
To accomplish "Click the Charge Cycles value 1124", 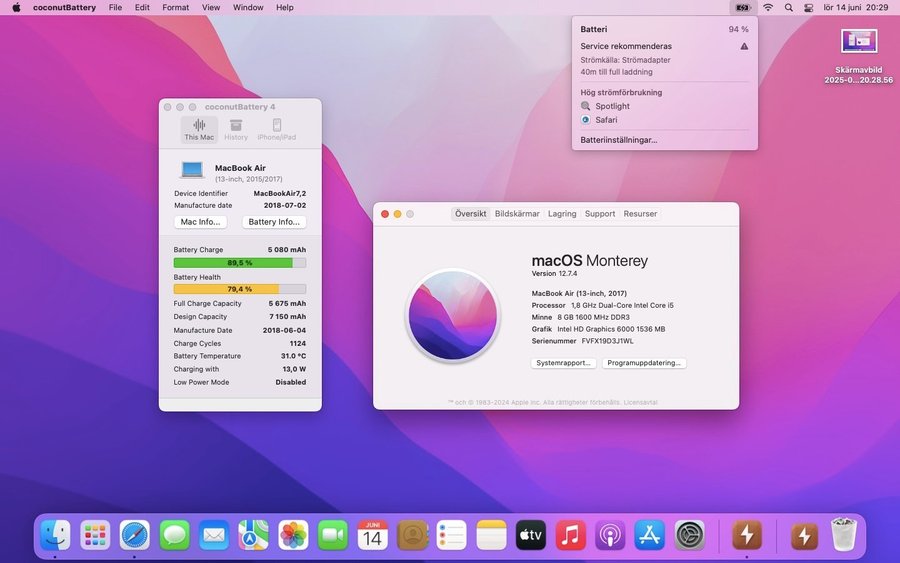I will pyautogui.click(x=297, y=343).
